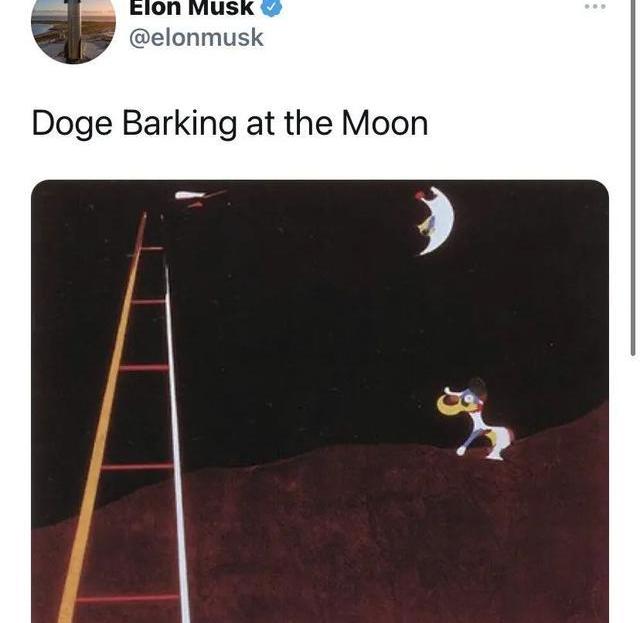The width and height of the screenshot is (640, 623).
Task: Select the tweet text Doge Barking at the Moon
Action: point(230,124)
